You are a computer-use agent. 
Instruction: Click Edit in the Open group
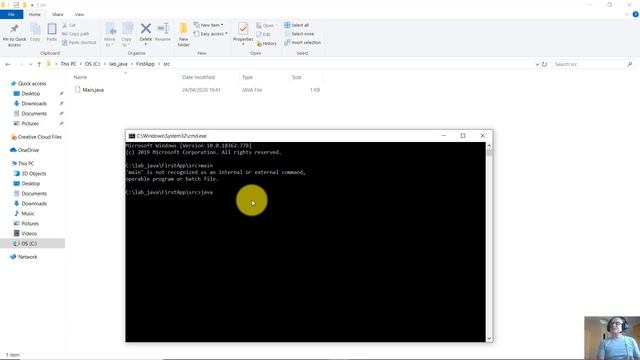click(264, 34)
